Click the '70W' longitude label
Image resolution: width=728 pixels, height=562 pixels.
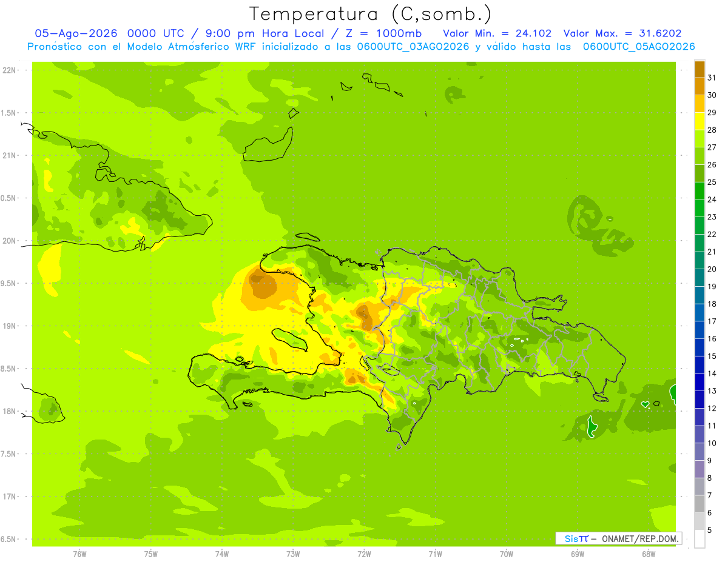coord(507,554)
